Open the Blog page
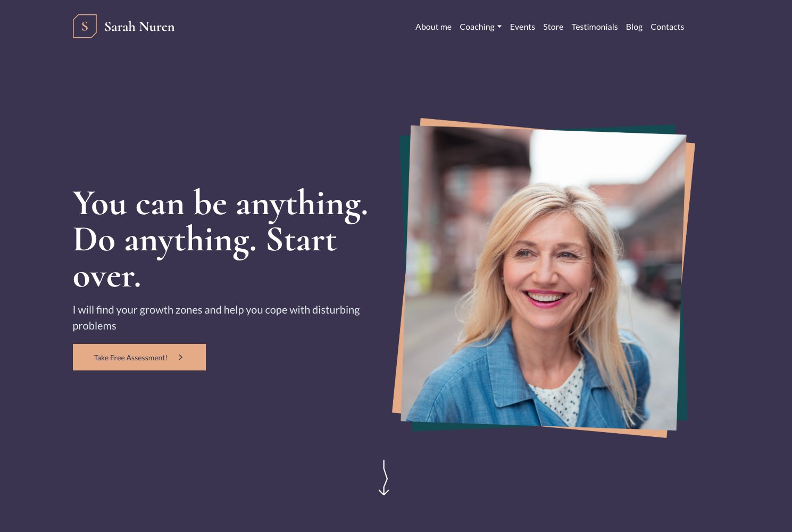792x532 pixels. [x=633, y=27]
